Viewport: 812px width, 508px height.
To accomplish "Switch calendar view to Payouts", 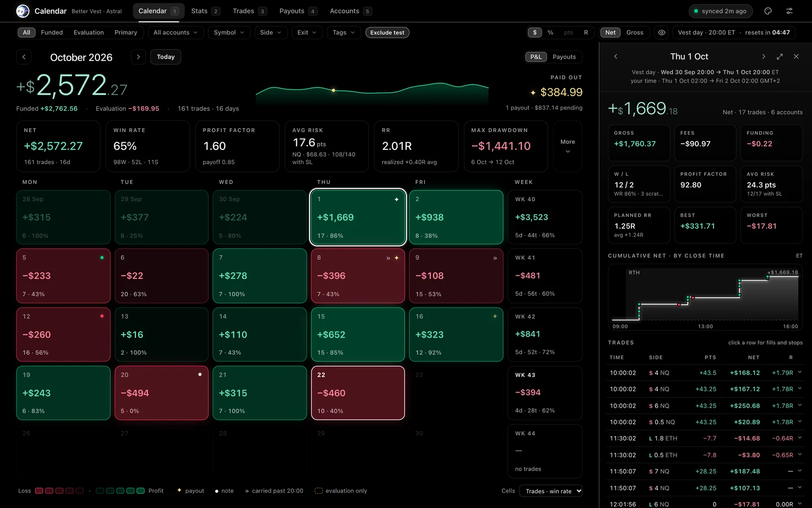I will (564, 57).
